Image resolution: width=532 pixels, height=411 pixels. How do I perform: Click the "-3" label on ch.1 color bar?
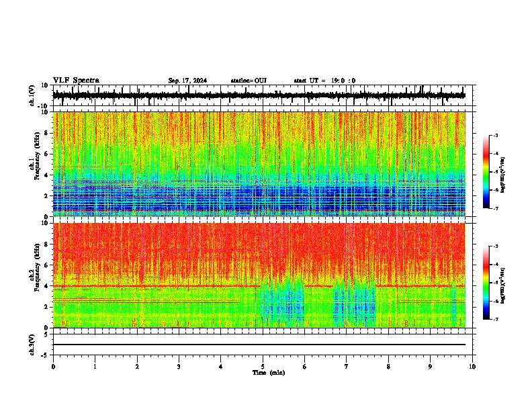coord(496,135)
